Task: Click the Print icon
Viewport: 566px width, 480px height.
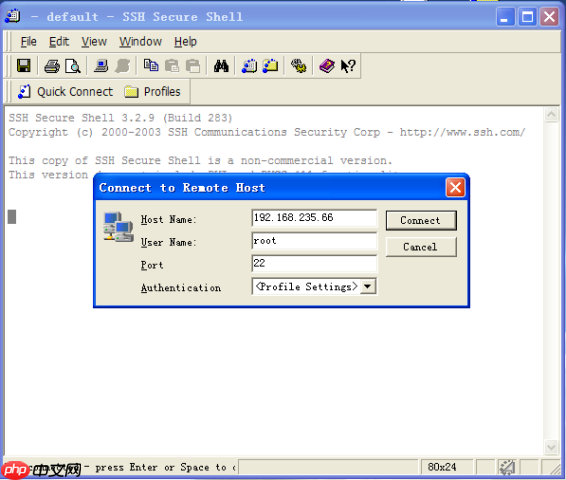Action: [x=52, y=66]
